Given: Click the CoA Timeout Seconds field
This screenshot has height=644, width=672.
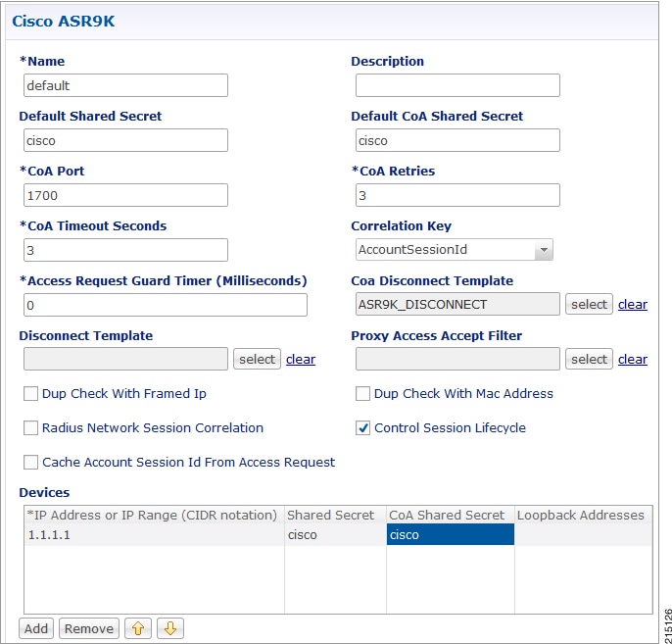Looking at the screenshot, I should [x=125, y=250].
